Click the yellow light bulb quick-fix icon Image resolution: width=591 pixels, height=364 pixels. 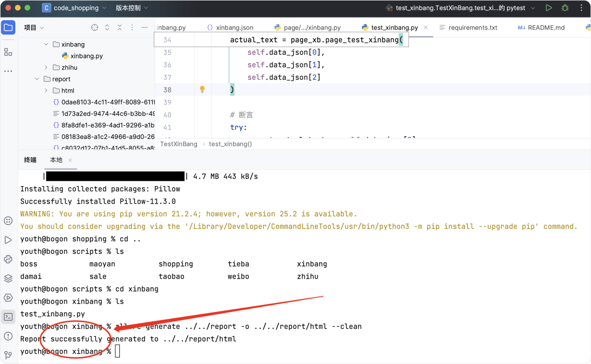click(202, 89)
